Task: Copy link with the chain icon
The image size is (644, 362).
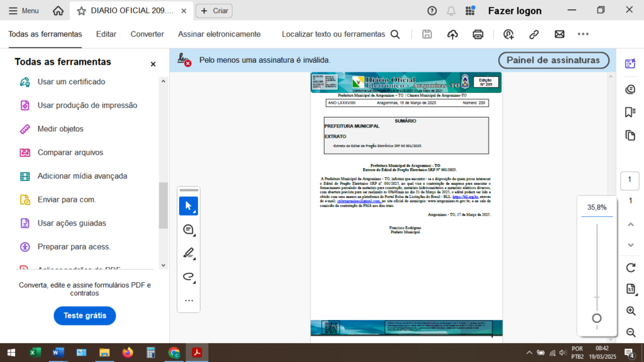Action: [534, 35]
